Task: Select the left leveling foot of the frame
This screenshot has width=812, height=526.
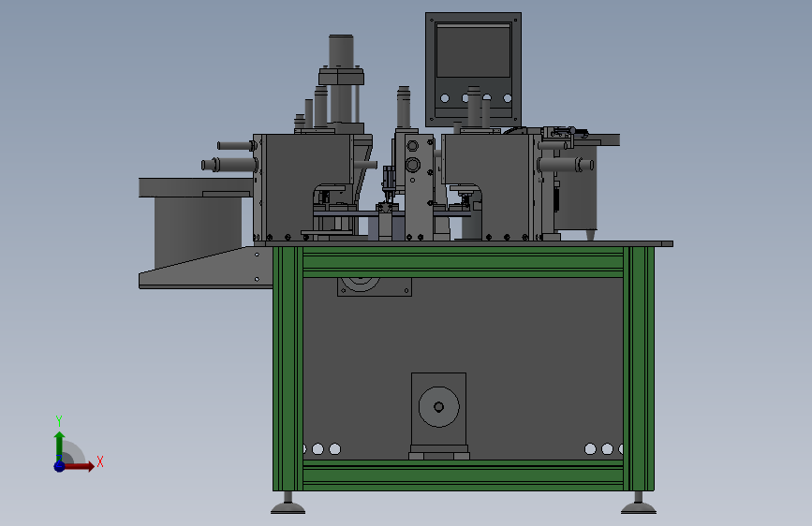Action: point(288,504)
